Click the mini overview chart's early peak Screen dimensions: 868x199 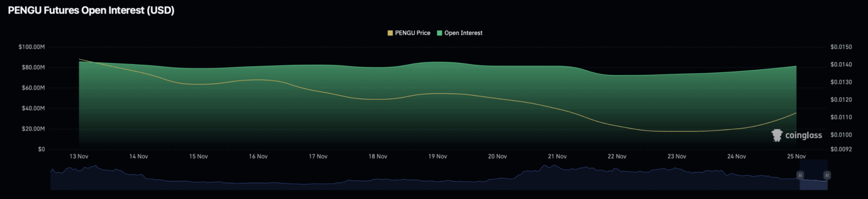point(96,166)
